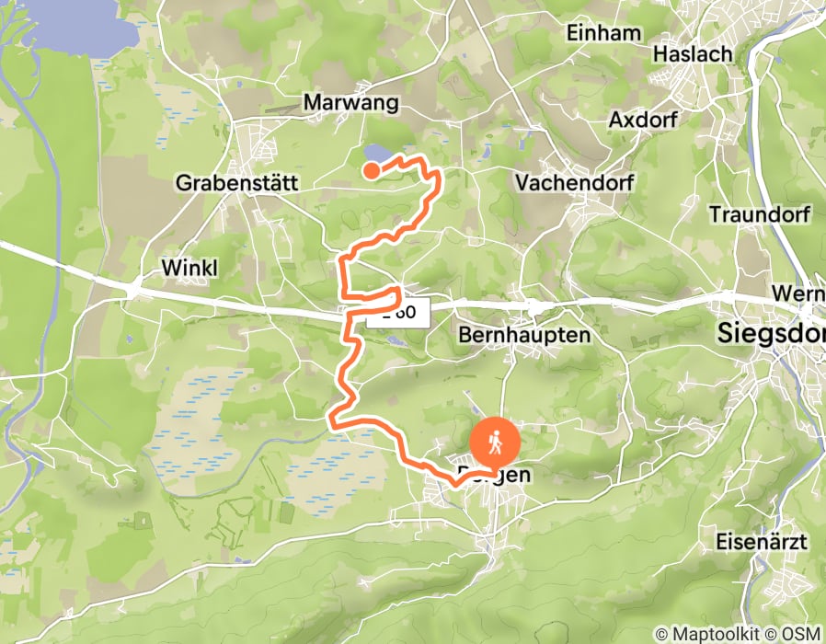The height and width of the screenshot is (644, 826).
Task: Click the Axdorf label
Action: pyautogui.click(x=643, y=120)
